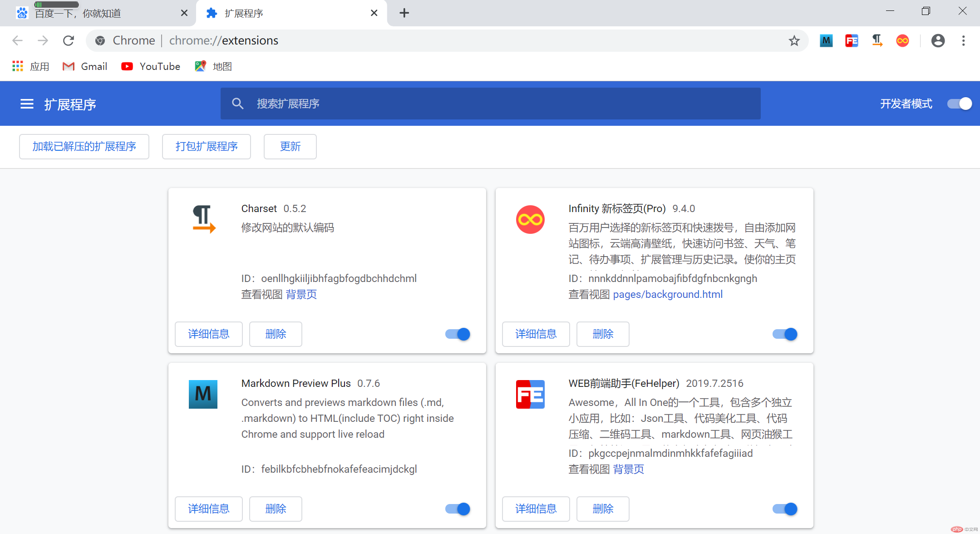This screenshot has height=534, width=980.
Task: Disable the Infinity extension toggle
Action: tap(785, 334)
